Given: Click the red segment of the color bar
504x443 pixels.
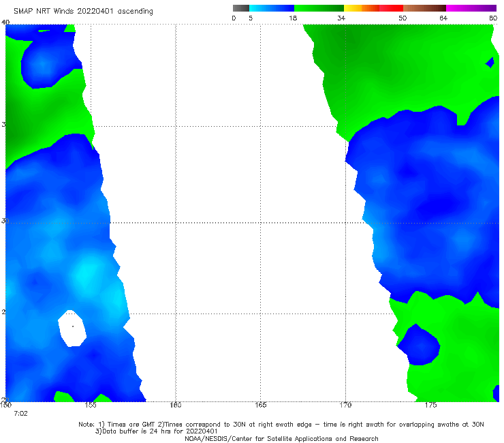Looking at the screenshot, I should coord(392,8).
